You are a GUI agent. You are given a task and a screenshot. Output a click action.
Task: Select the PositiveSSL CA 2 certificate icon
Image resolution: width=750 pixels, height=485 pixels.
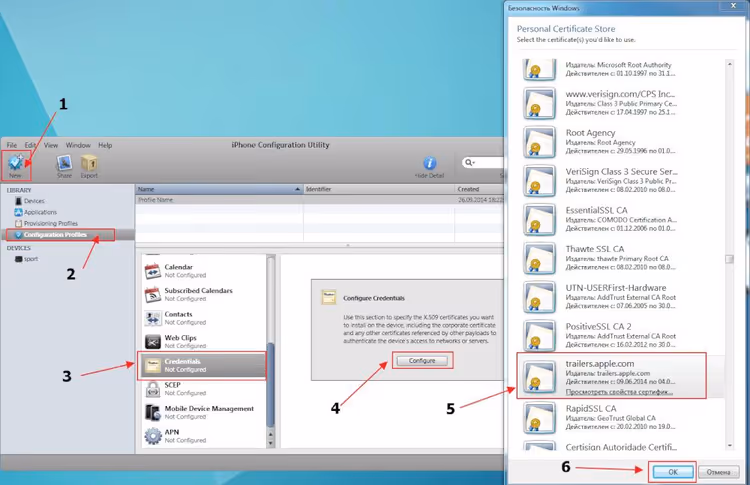coord(540,336)
